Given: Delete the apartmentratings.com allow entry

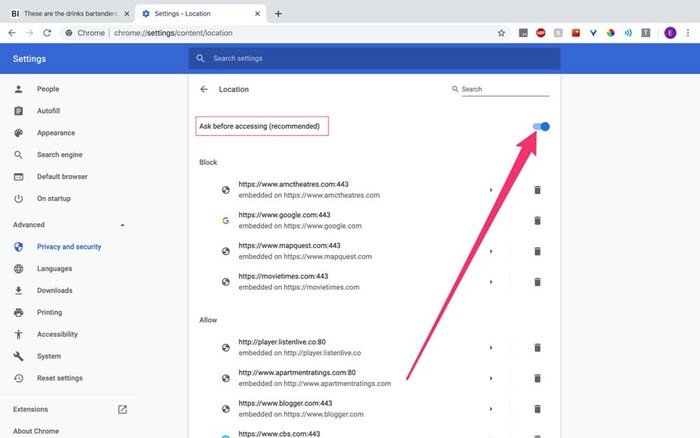Looking at the screenshot, I should click(538, 378).
